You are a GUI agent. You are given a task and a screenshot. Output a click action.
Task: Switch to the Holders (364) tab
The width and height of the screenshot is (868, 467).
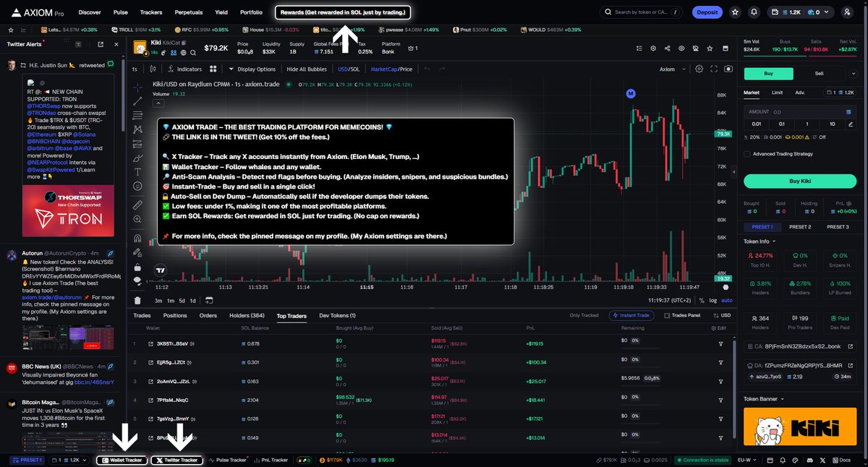tap(247, 315)
